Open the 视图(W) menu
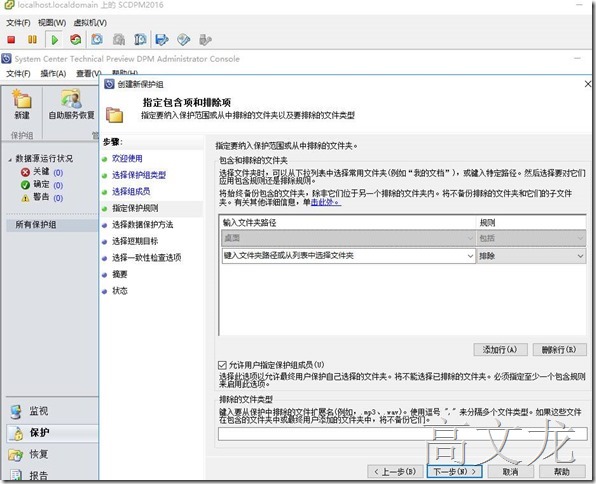Image resolution: width=596 pixels, height=484 pixels. tap(52, 23)
